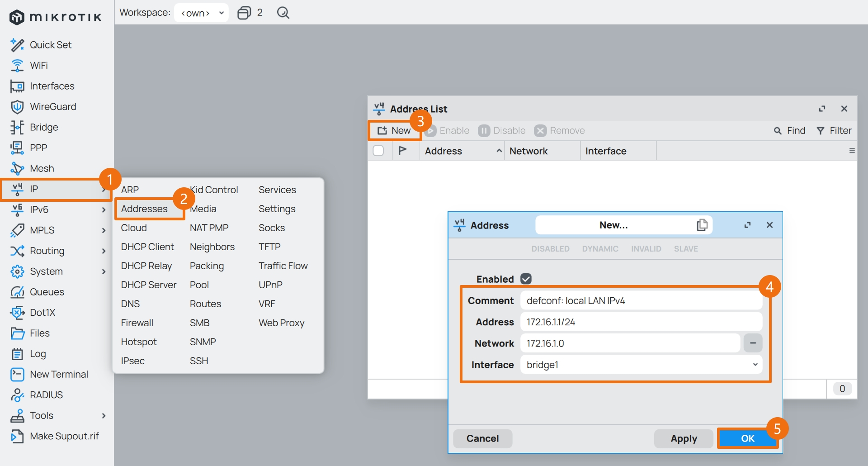Click the Network column header

click(542, 151)
